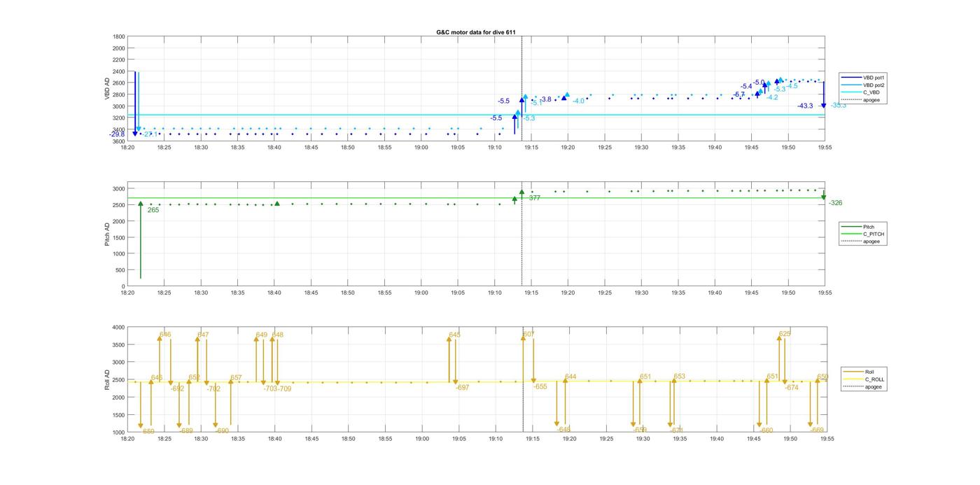Click the "3500" tick on the Roll axis
Viewport: 980px width, 485px height.
pos(118,345)
